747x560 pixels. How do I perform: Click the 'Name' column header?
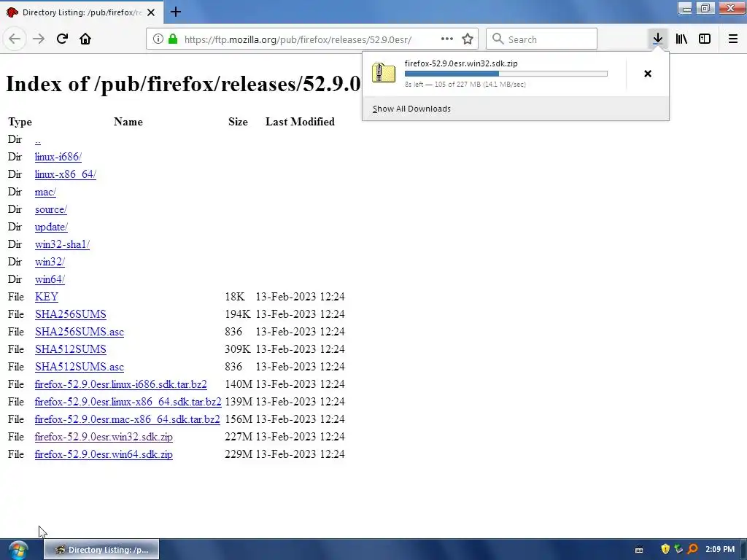pos(128,122)
